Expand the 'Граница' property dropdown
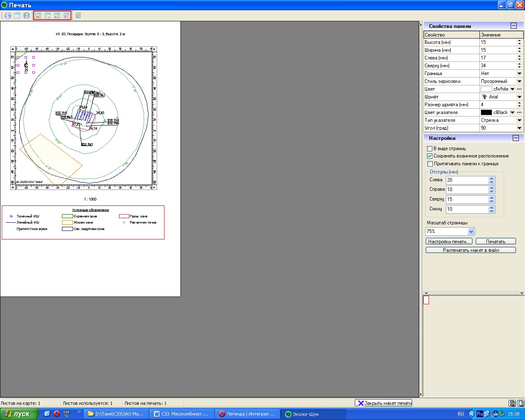 tap(519, 73)
